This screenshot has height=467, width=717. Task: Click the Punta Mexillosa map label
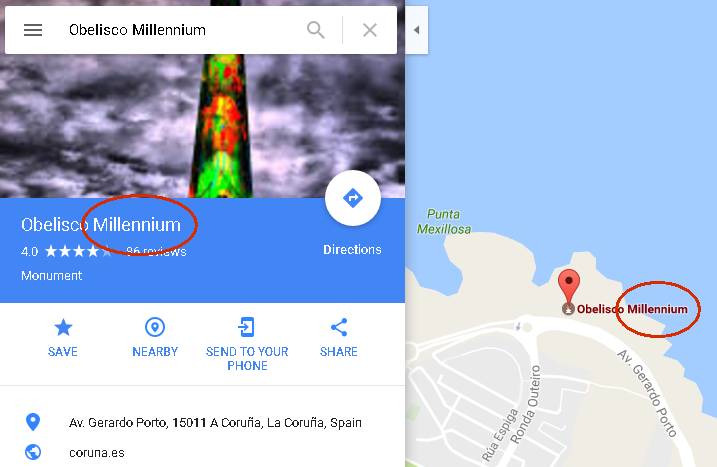444,221
